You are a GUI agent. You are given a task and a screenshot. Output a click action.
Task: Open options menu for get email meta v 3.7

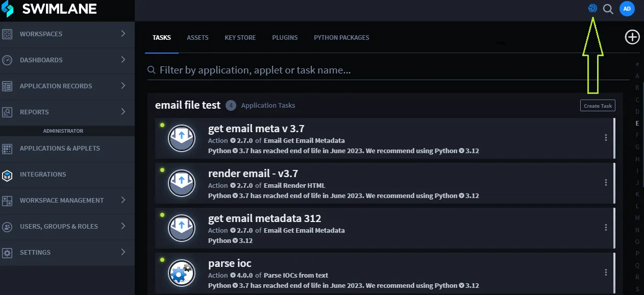click(606, 137)
